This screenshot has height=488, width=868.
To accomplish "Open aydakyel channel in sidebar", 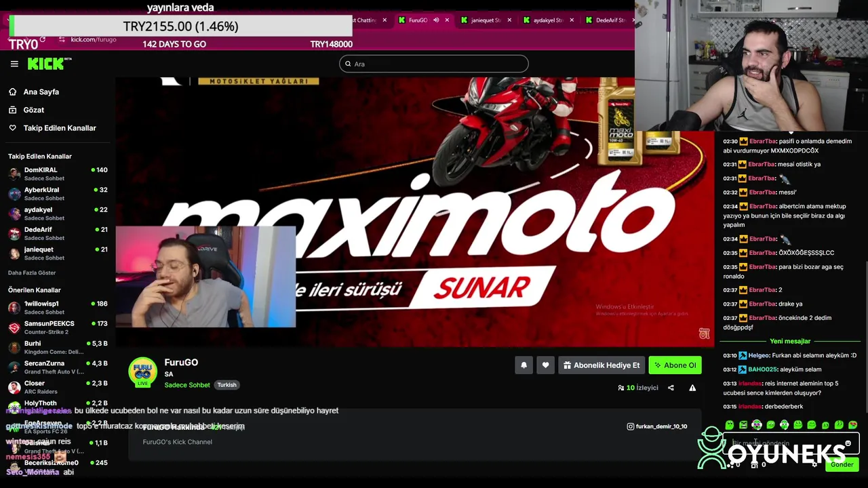I will pos(58,213).
